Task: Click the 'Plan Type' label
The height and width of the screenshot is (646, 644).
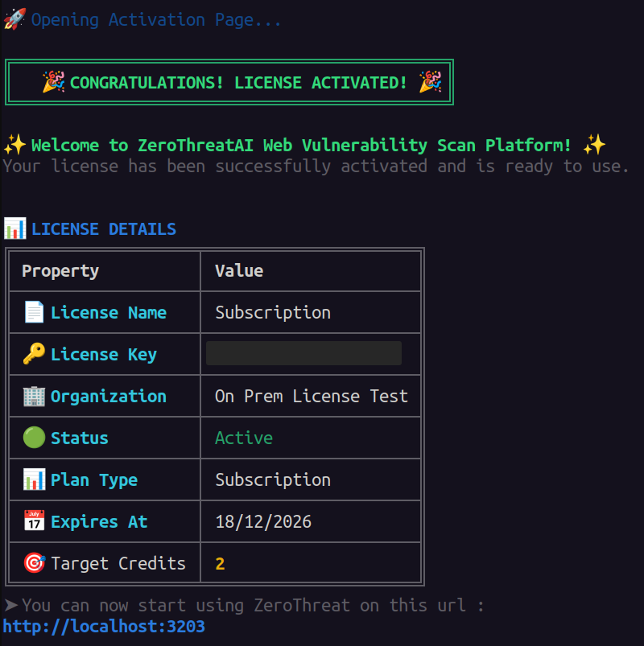Action: (94, 480)
